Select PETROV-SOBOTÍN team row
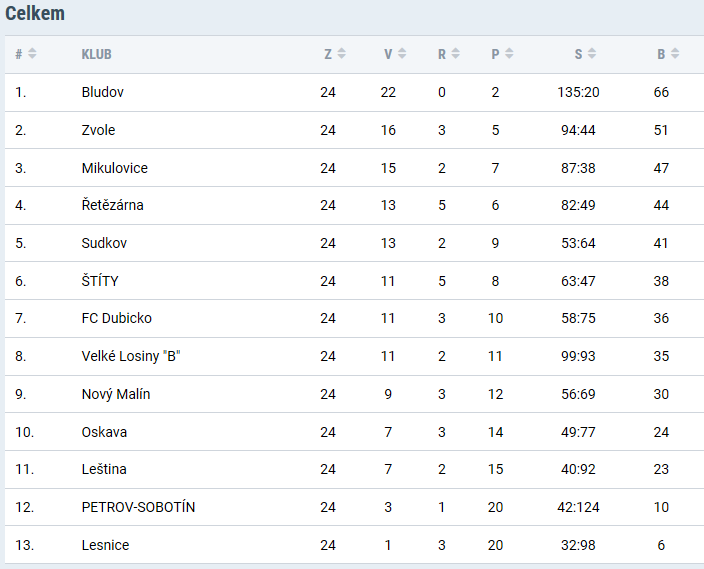The image size is (704, 569). click(355, 507)
